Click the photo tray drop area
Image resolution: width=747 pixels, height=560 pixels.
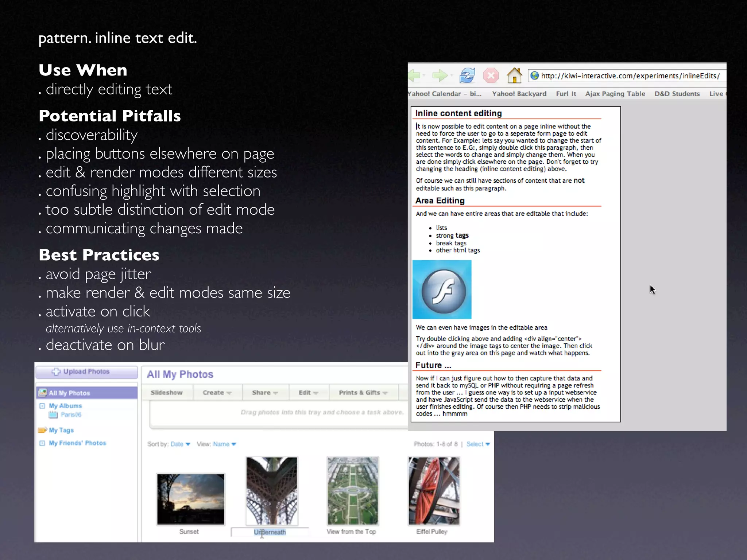(x=279, y=415)
